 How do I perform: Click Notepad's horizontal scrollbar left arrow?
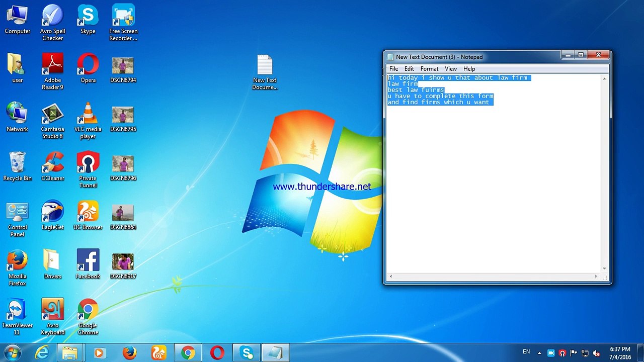click(391, 277)
